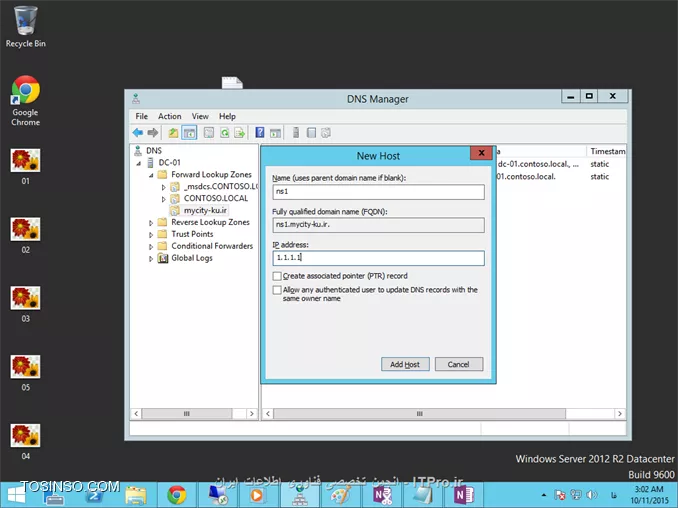Screen dimensions: 678x508
Task: Click the Notepad taskbar icon
Action: point(422,495)
